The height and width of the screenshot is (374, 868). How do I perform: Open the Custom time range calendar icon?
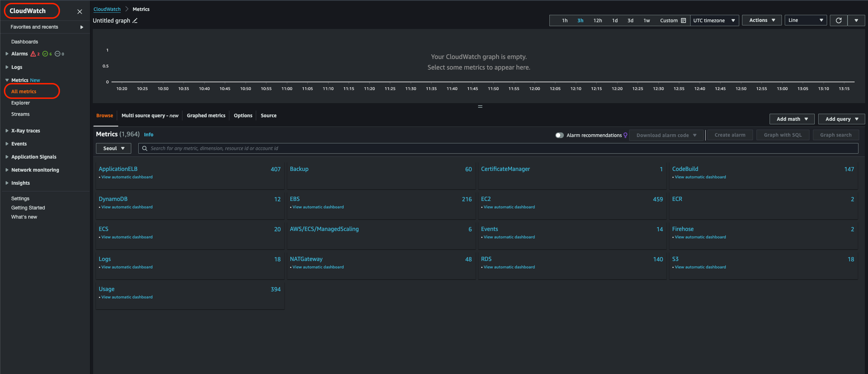coord(683,20)
